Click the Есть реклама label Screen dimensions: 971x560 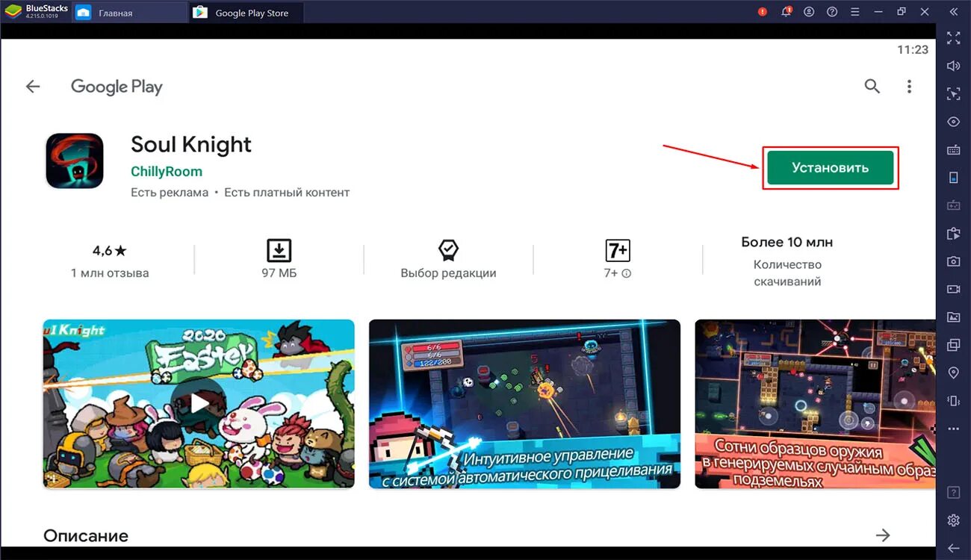coord(170,193)
